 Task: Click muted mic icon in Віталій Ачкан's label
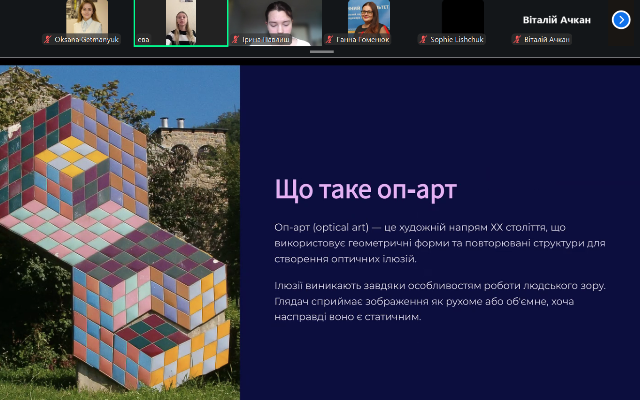516,39
